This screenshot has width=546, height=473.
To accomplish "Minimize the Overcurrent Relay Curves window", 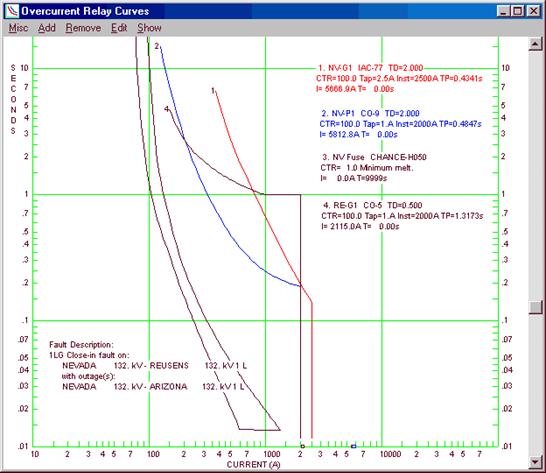I will (503, 11).
